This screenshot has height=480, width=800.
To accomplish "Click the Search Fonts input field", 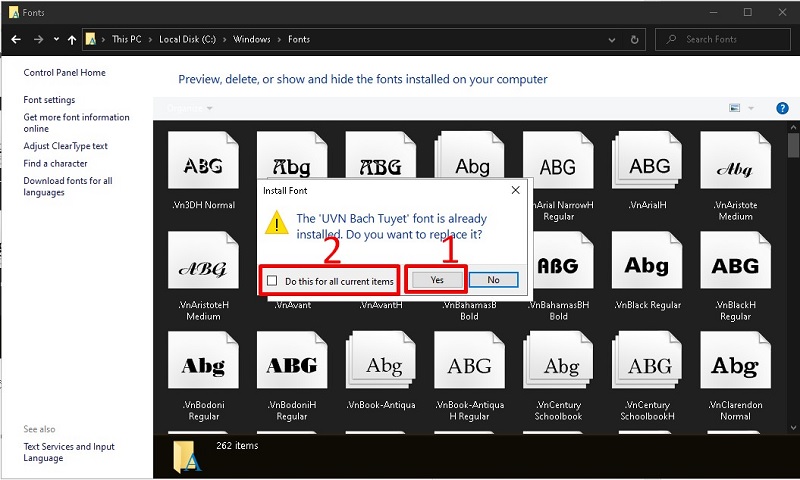I will pyautogui.click(x=722, y=39).
